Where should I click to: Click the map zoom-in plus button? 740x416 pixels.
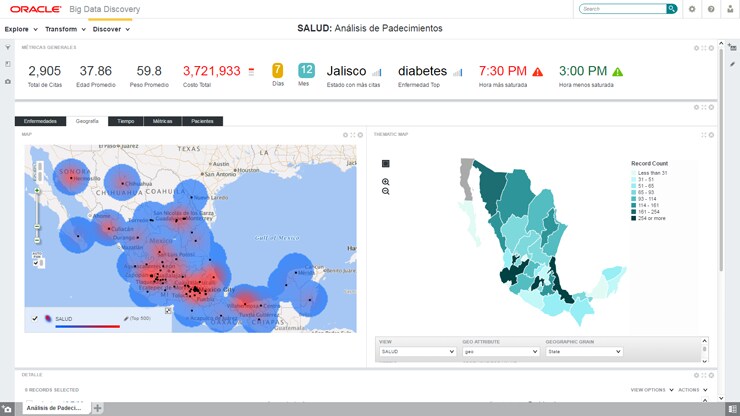(x=38, y=190)
